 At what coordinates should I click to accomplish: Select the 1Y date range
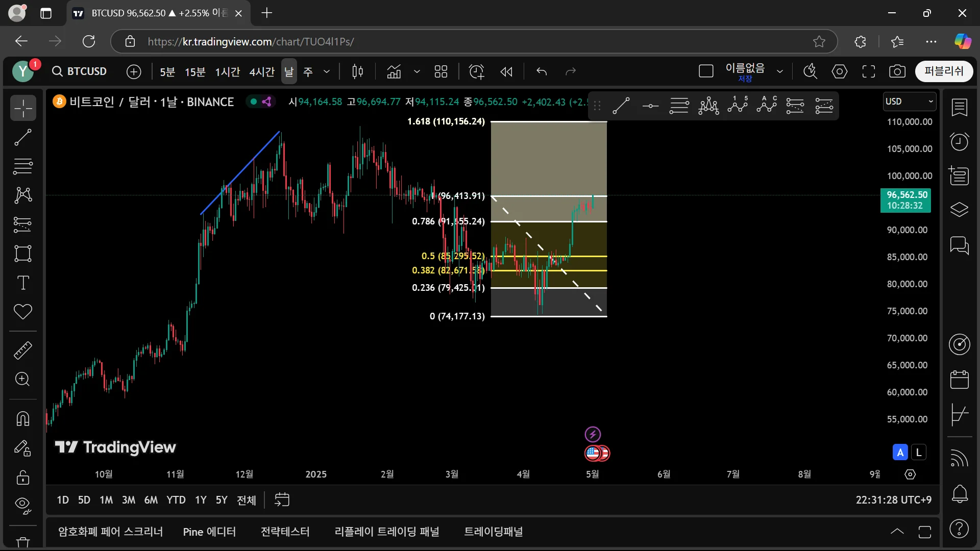pos(201,500)
